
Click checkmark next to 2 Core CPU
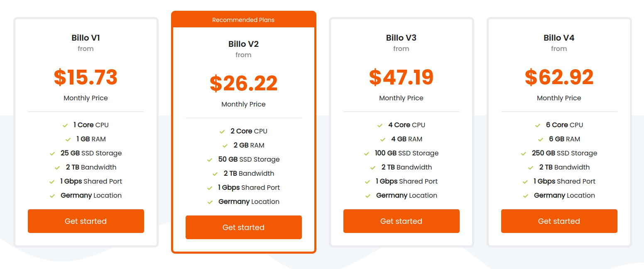(x=222, y=131)
